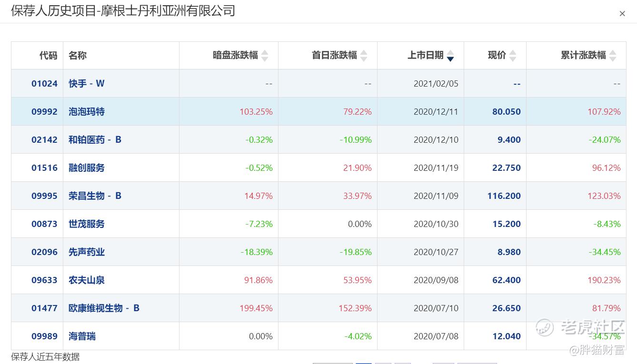Viewport: 637px width, 364px height.
Task: Select the current price 15.200
Action: [507, 224]
